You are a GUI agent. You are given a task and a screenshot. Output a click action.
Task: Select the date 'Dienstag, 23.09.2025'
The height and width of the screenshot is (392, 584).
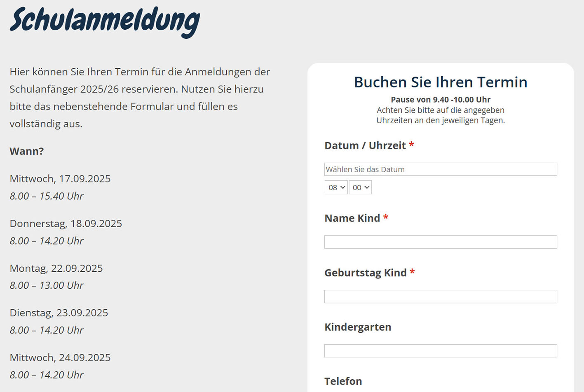(x=59, y=313)
